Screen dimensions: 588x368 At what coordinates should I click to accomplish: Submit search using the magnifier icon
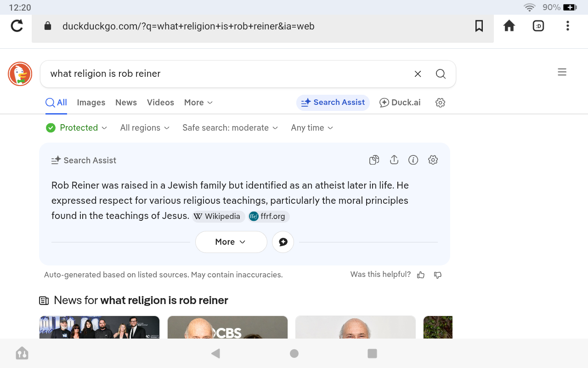441,74
